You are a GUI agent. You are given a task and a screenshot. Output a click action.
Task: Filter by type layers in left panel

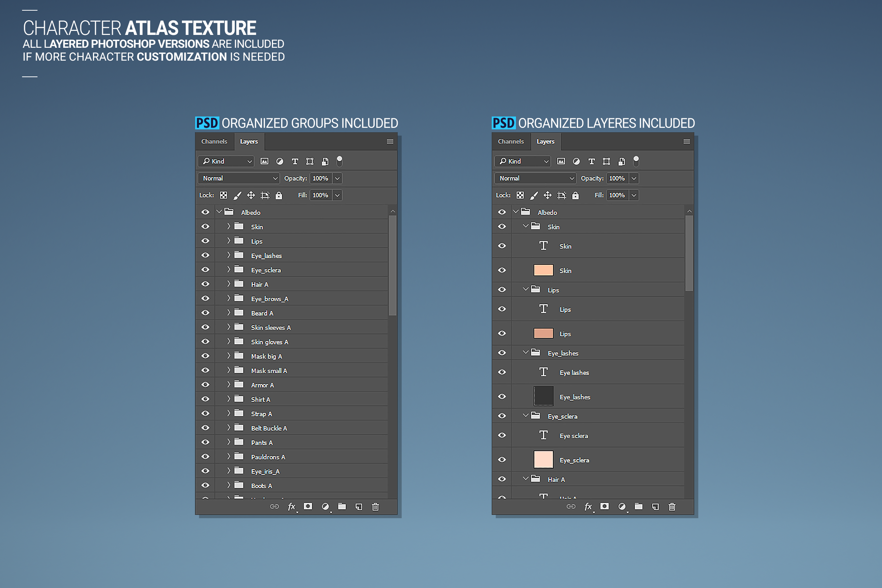pyautogui.click(x=295, y=161)
